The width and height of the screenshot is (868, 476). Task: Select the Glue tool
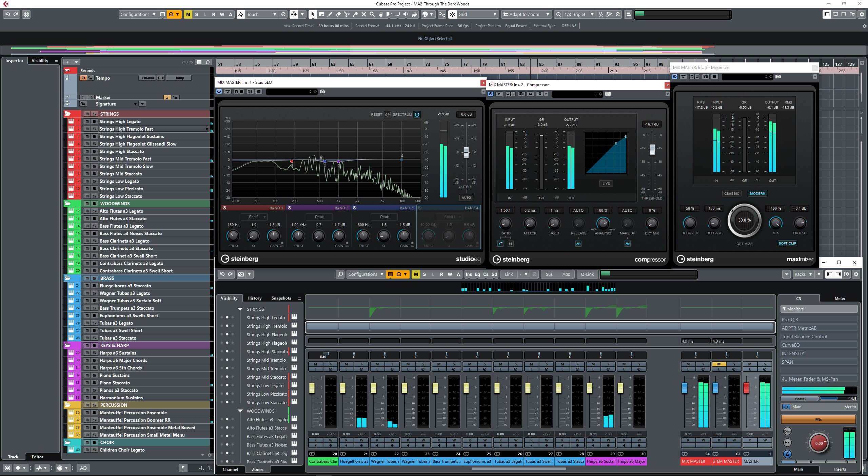(x=355, y=14)
